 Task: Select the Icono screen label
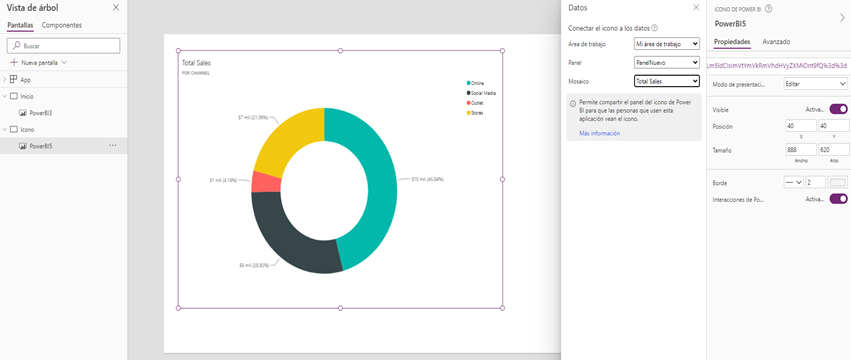point(27,130)
